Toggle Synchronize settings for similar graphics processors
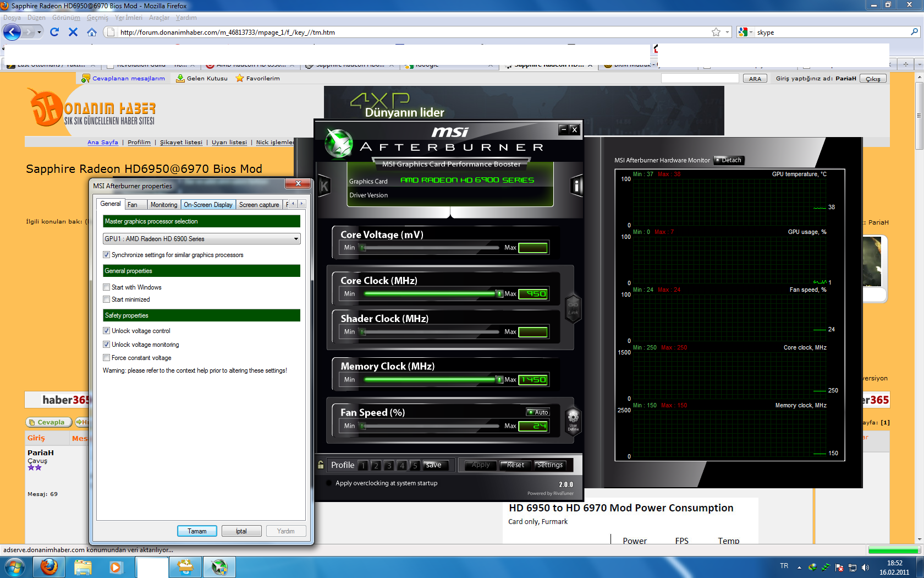This screenshot has height=578, width=924. tap(106, 255)
